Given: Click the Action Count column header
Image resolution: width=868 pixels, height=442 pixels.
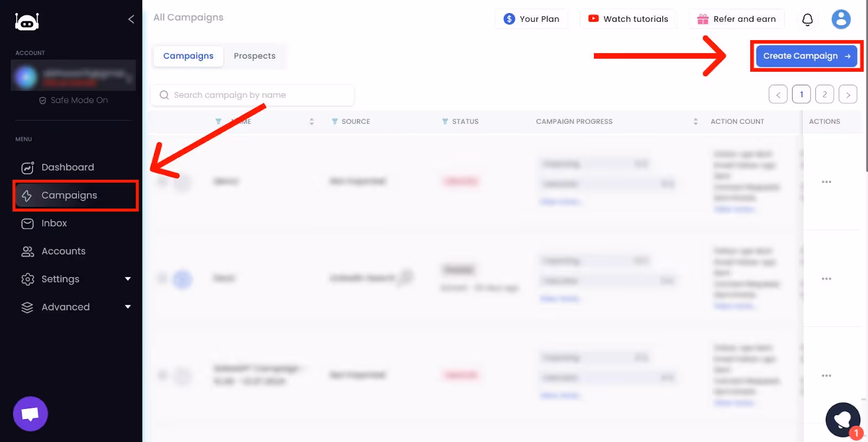Looking at the screenshot, I should point(737,122).
